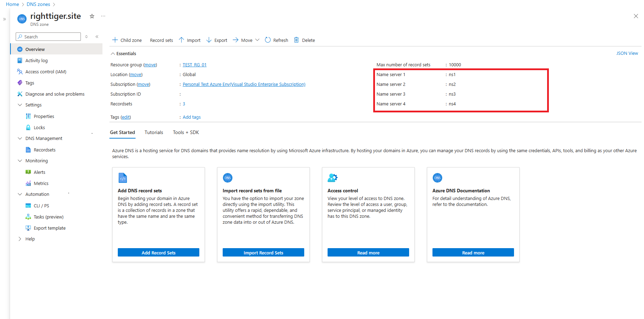Click the Properties icon
644x319 pixels.
pyautogui.click(x=28, y=116)
